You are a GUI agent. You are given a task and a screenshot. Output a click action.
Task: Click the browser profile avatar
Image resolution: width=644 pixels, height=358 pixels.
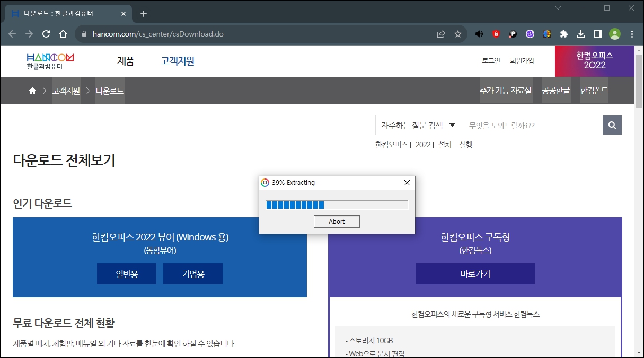(615, 33)
